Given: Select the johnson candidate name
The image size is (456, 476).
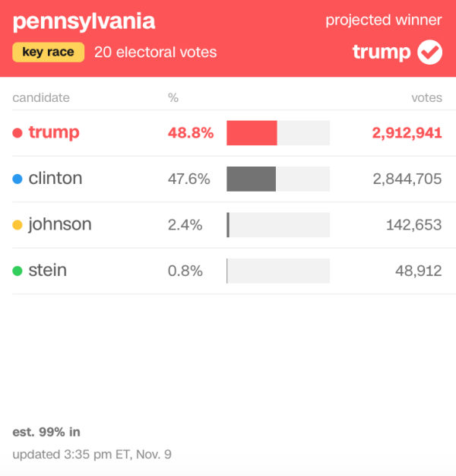Looking at the screenshot, I should click(59, 224).
